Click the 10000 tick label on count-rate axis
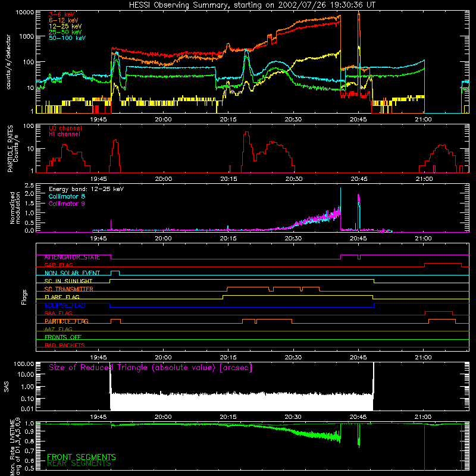Screen dimensions: 476x476 (x=25, y=12)
